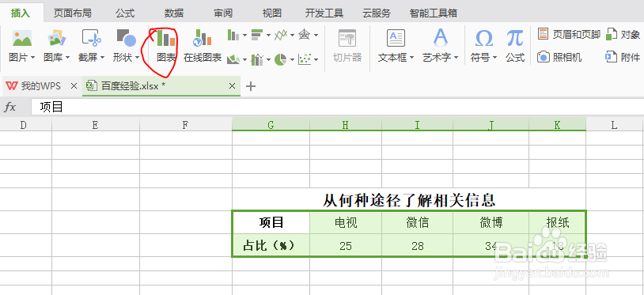Click the Slicer (切片器) icon
Screen dimensions: 644x295
[x=347, y=38]
